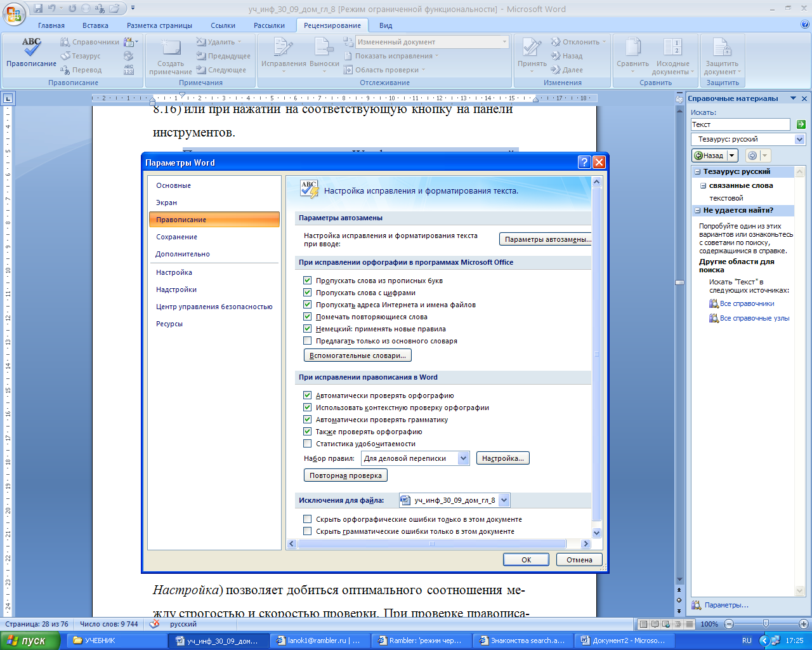This screenshot has width=812, height=650.
Task: Go to Следующее comment
Action: 221,70
